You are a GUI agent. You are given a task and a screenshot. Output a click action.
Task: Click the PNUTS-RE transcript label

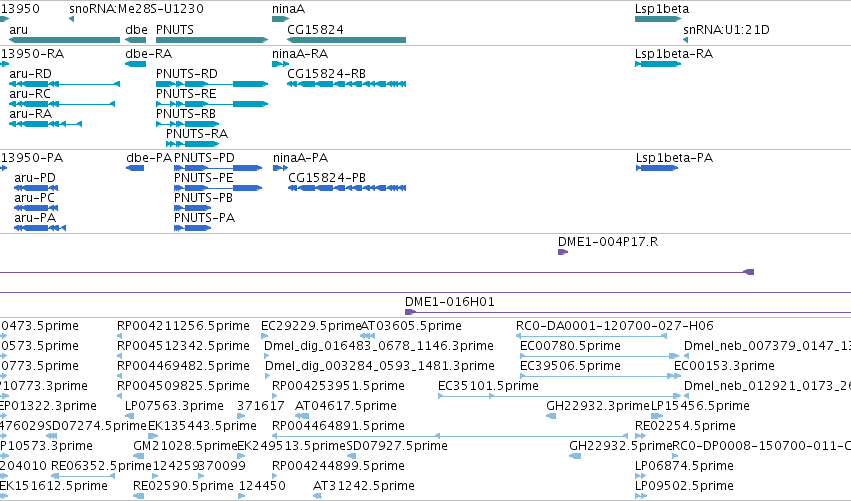186,94
